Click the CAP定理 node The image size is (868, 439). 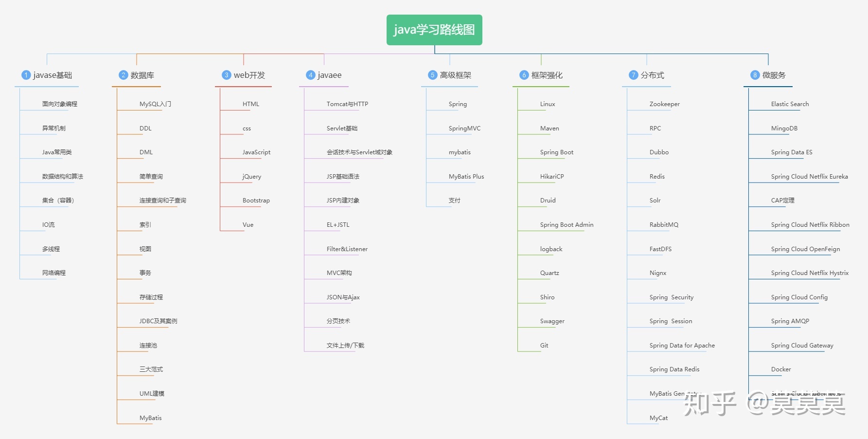point(783,201)
